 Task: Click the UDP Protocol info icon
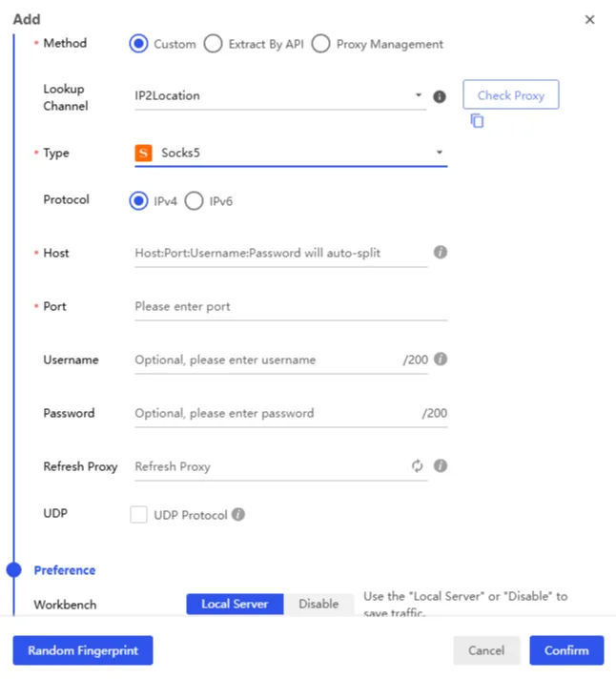[x=238, y=514]
